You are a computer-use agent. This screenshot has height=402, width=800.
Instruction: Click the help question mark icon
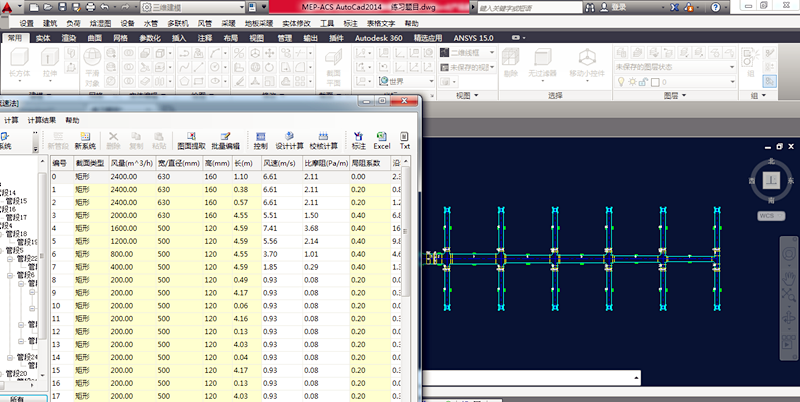(715, 7)
